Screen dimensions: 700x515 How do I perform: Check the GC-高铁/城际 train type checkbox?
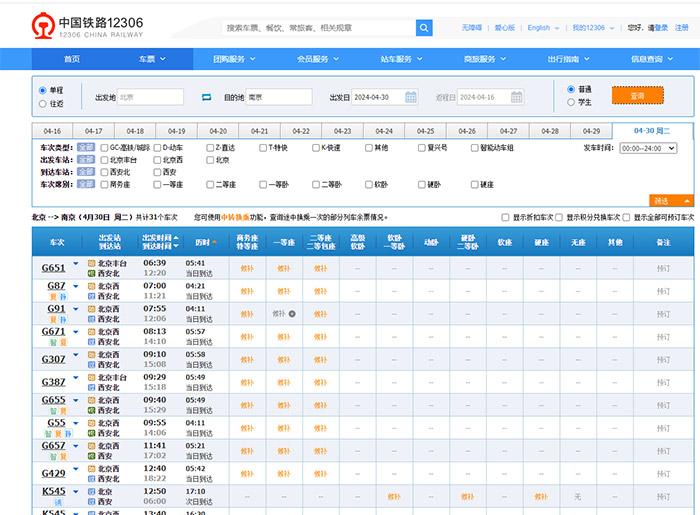click(105, 148)
